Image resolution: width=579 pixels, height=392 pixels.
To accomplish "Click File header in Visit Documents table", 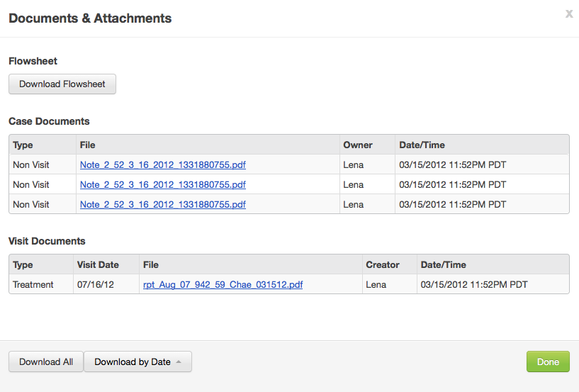I will (150, 264).
